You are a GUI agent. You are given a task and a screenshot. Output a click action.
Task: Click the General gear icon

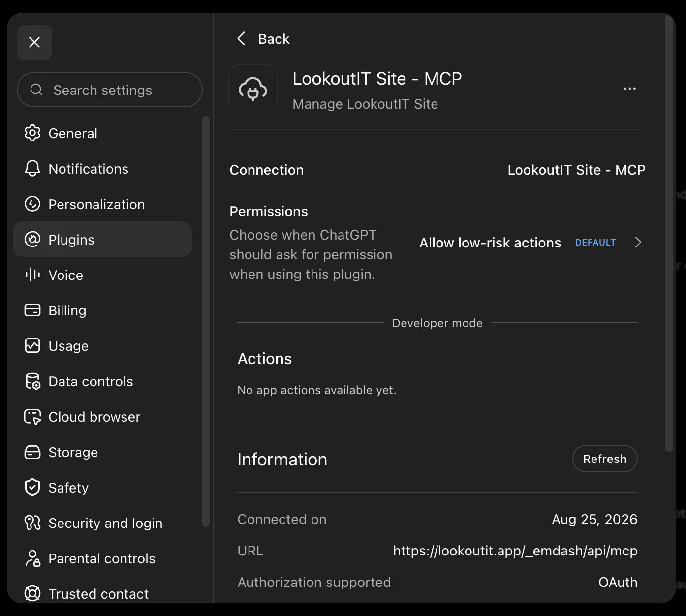(x=32, y=133)
